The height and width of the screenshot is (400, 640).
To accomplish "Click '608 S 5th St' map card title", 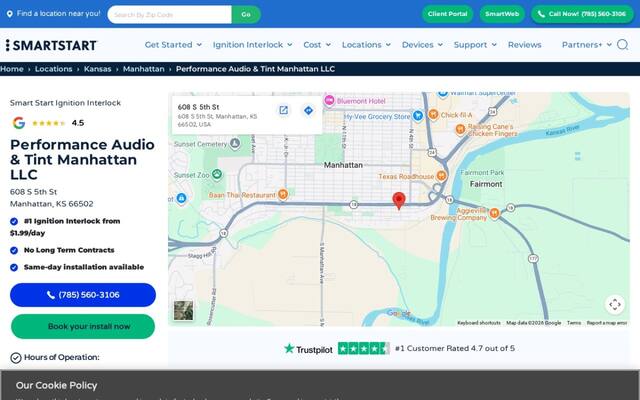I will (198, 107).
